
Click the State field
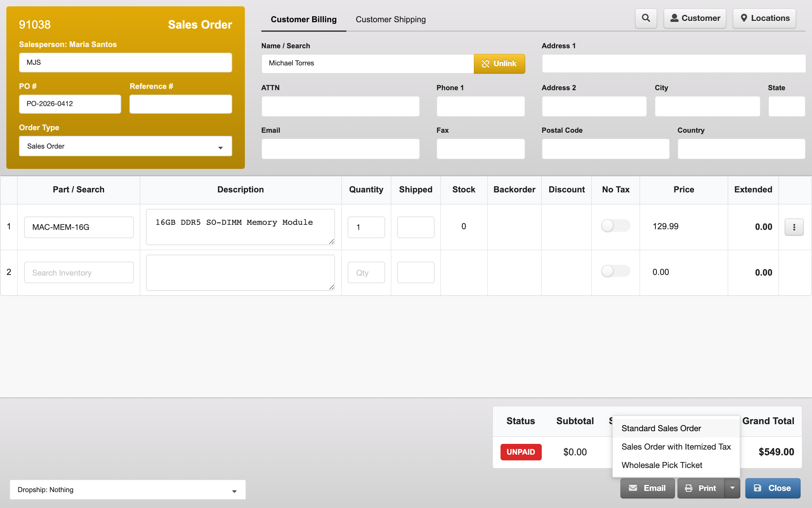click(x=787, y=106)
